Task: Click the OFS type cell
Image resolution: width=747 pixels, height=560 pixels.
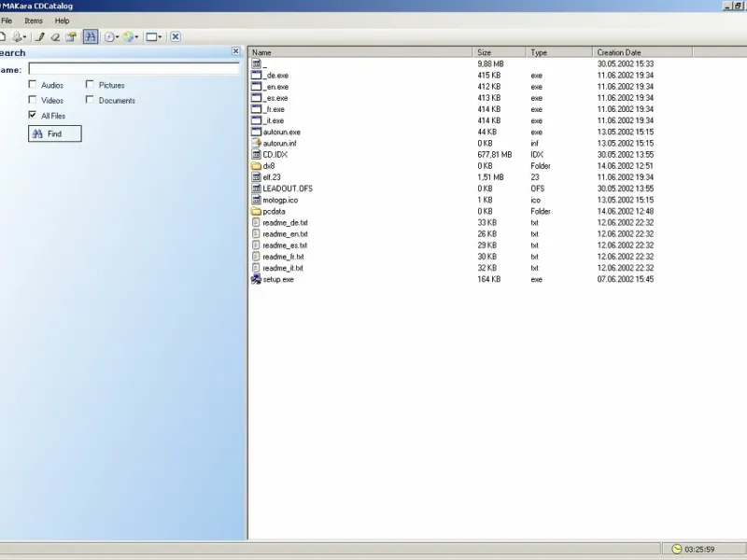Action: pyautogui.click(x=538, y=189)
